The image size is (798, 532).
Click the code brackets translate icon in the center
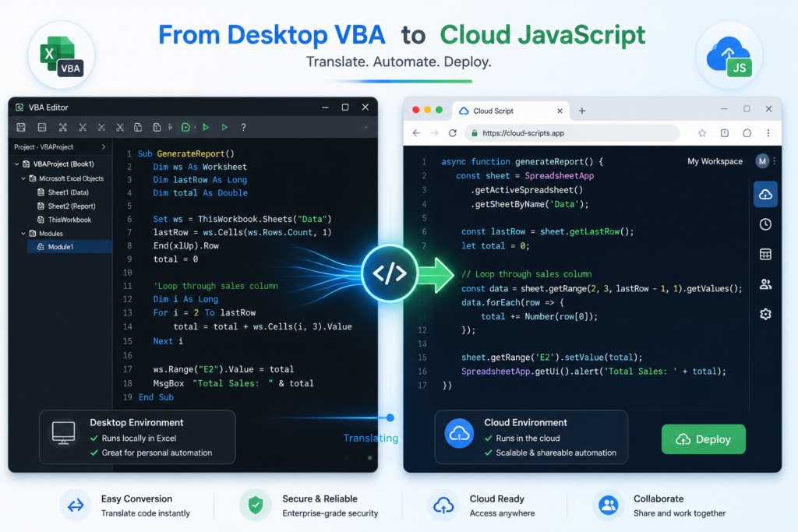click(x=390, y=273)
